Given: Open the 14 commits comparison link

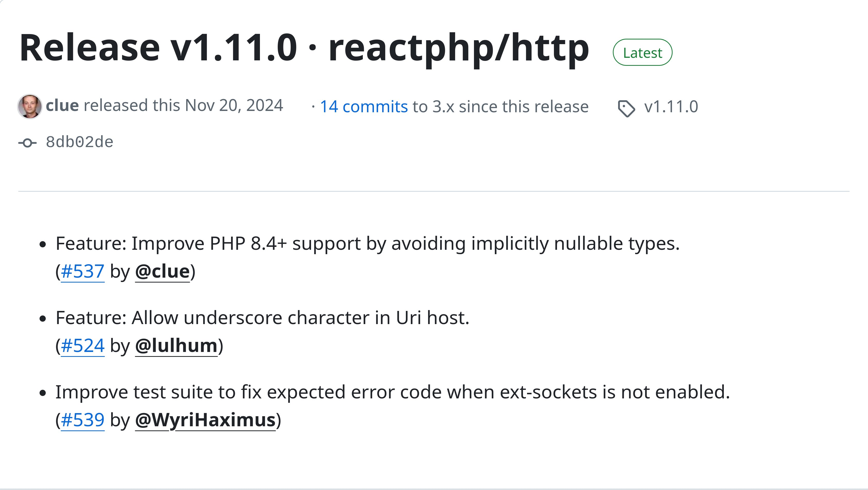Looking at the screenshot, I should [x=364, y=107].
